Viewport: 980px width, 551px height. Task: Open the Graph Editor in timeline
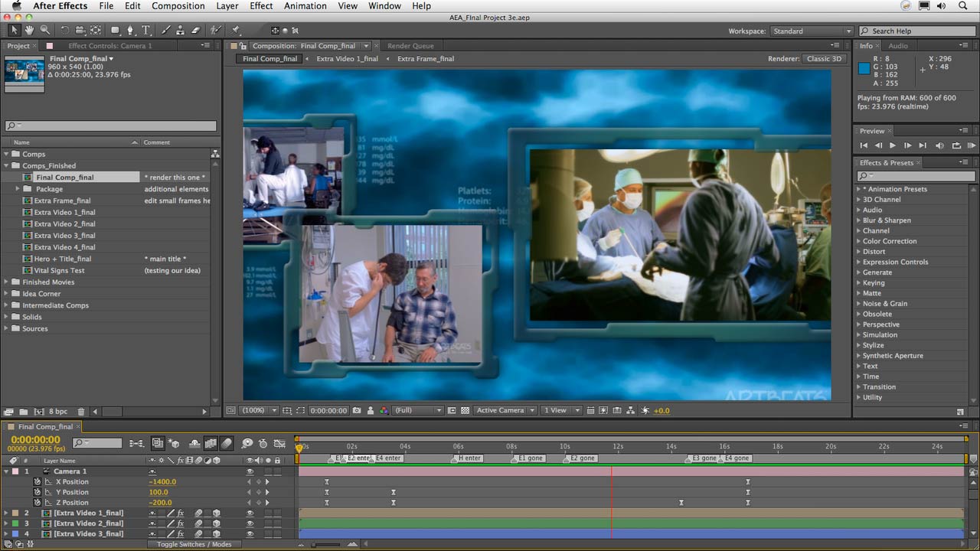point(279,443)
